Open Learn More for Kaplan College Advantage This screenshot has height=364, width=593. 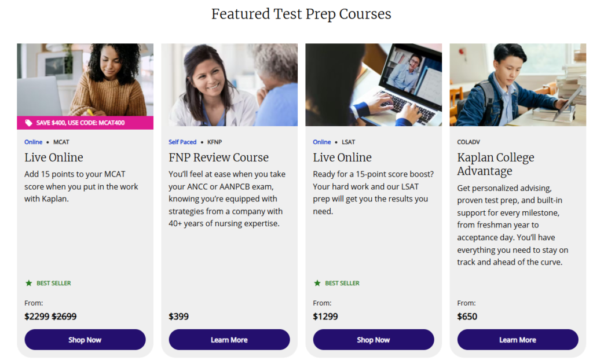pos(518,340)
